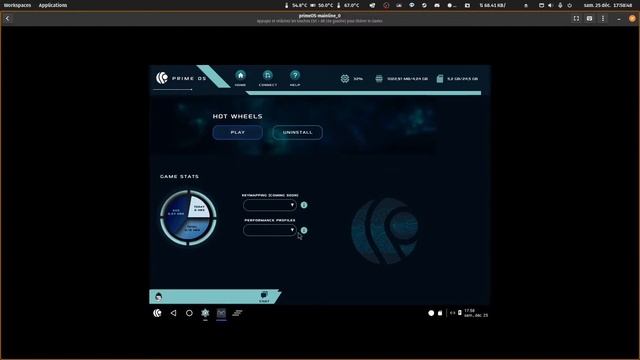Open the VM window three-dot menu
This screenshot has width=640, height=360.
click(x=603, y=18)
